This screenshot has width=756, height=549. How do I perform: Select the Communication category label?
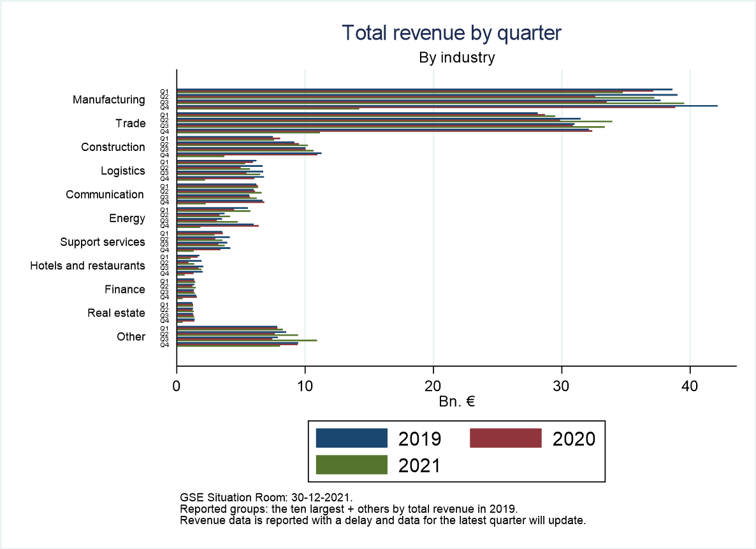tap(105, 195)
